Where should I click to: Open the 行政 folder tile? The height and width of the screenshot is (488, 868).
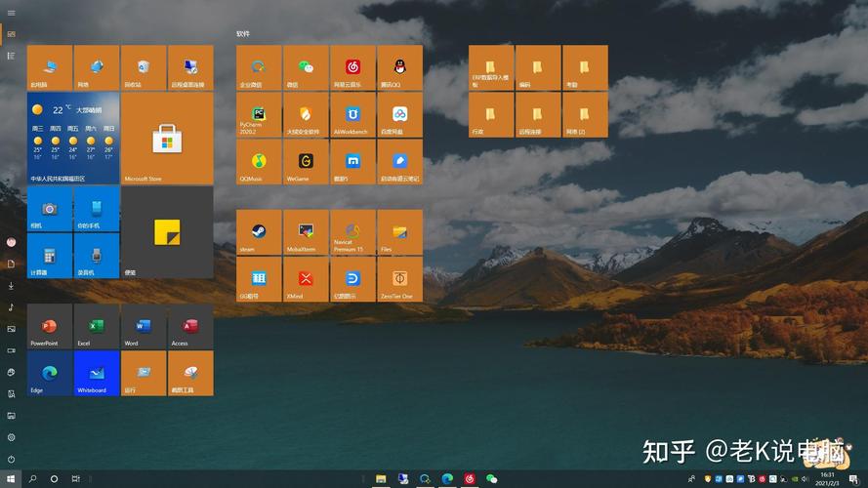pos(491,114)
